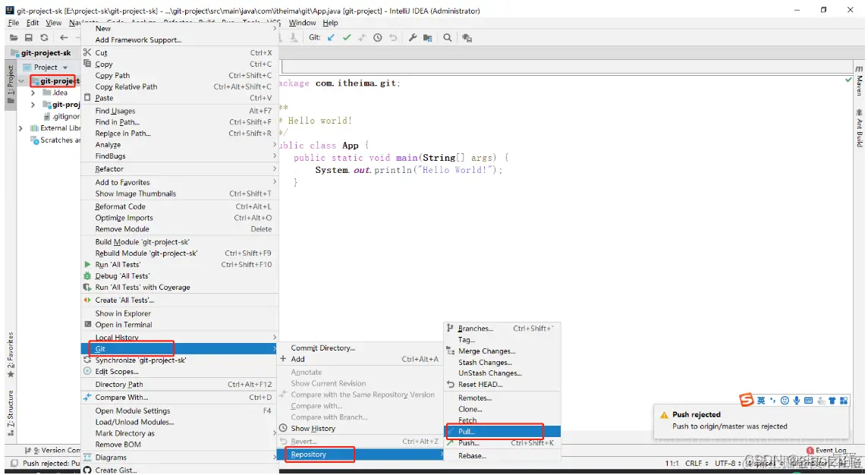The width and height of the screenshot is (868, 475).
Task: Choose Open Module Settings entry
Action: coord(179,411)
